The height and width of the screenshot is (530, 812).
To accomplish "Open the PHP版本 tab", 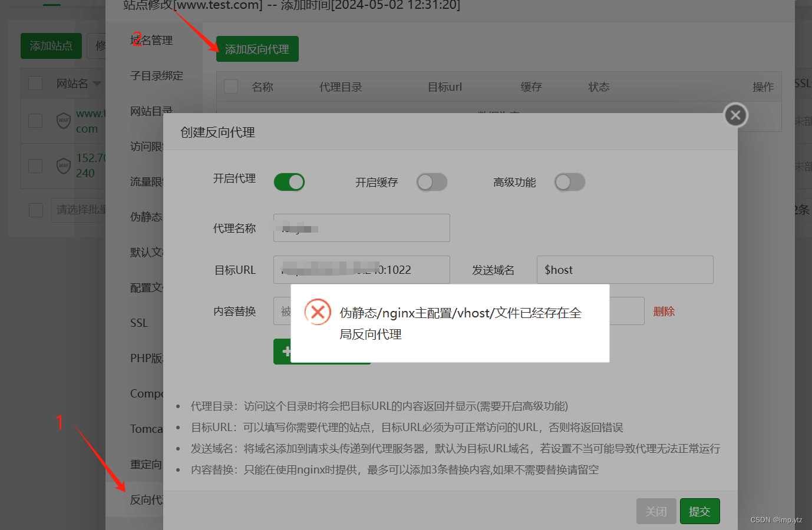I will pos(146,358).
